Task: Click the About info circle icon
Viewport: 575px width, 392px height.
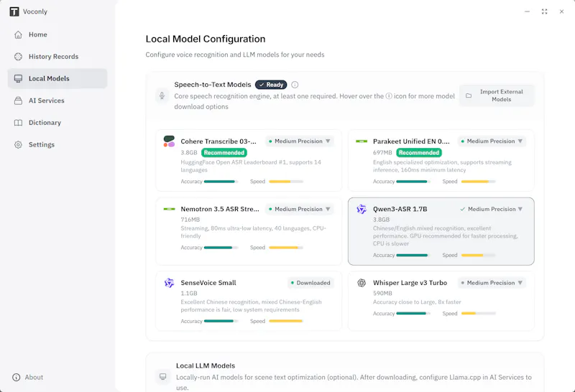Action: (x=16, y=377)
